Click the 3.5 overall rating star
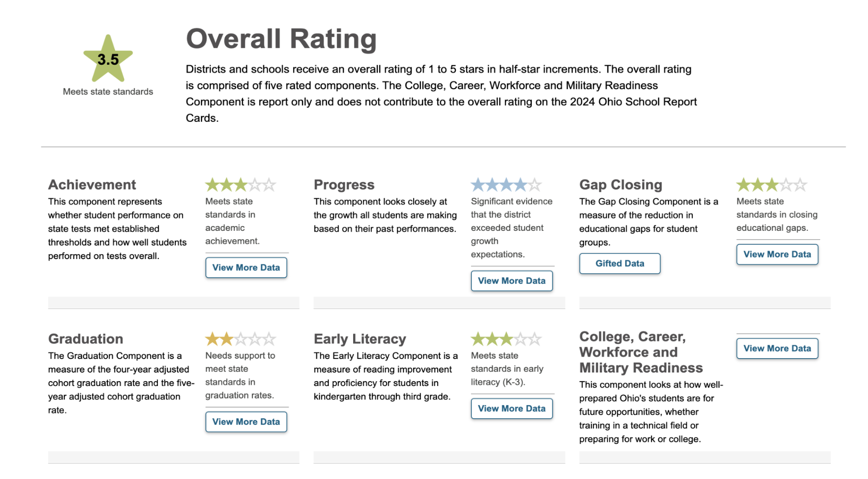This screenshot has width=868, height=479. pos(108,60)
